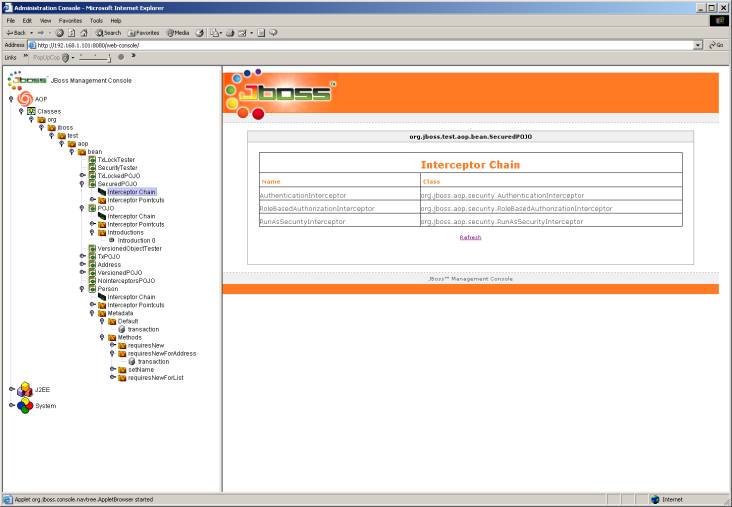The height and width of the screenshot is (507, 732).
Task: Click the browser Refresh toolbar icon
Action: (72, 33)
